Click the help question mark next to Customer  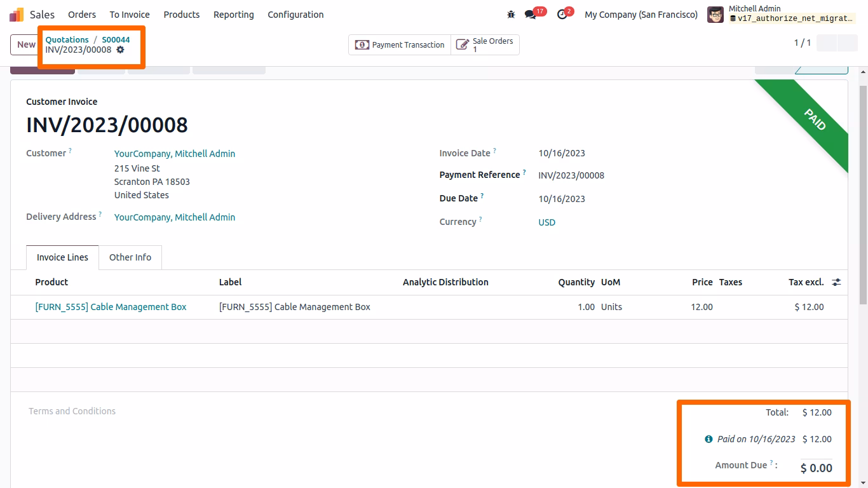tap(71, 151)
